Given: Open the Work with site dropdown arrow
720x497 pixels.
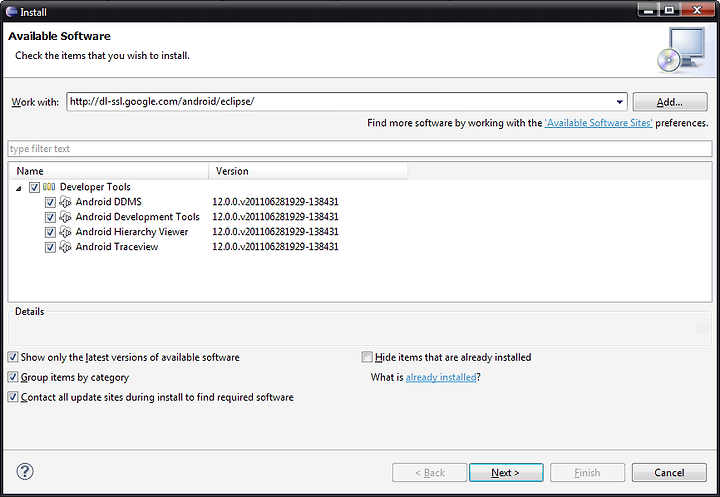Looking at the screenshot, I should [x=619, y=102].
